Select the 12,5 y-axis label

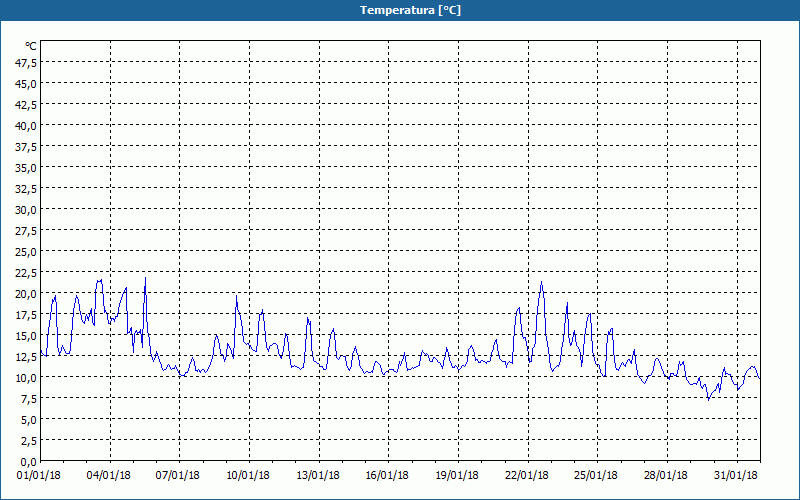[x=26, y=357]
